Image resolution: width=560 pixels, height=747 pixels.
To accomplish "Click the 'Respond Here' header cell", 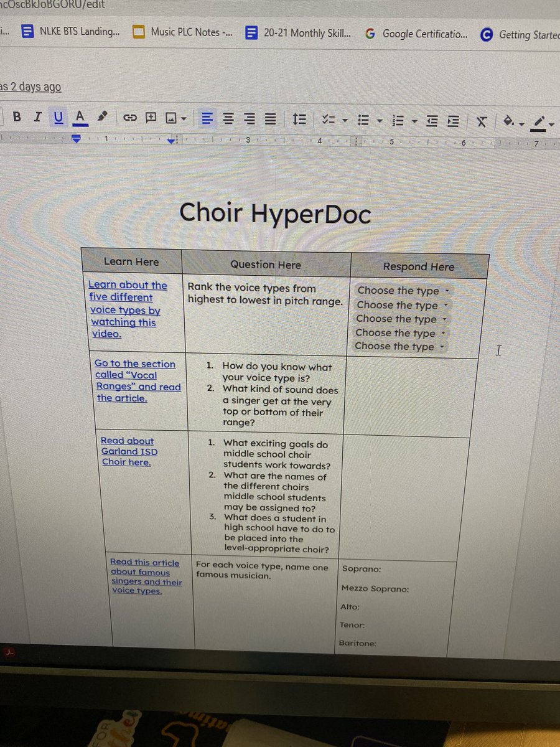I will pos(419,266).
